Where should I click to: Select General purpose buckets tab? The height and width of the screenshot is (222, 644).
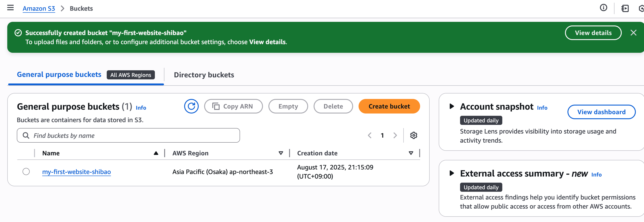point(59,75)
